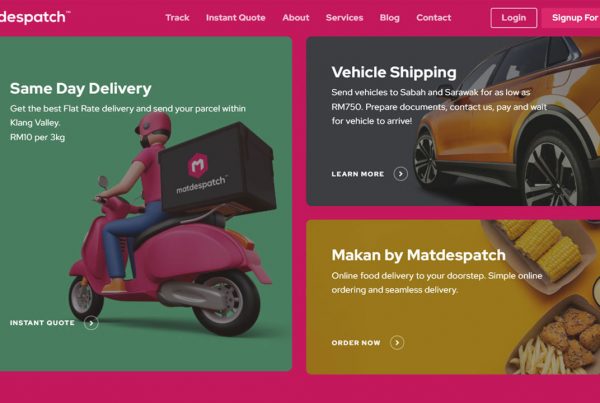Go to the About menu item

point(296,18)
